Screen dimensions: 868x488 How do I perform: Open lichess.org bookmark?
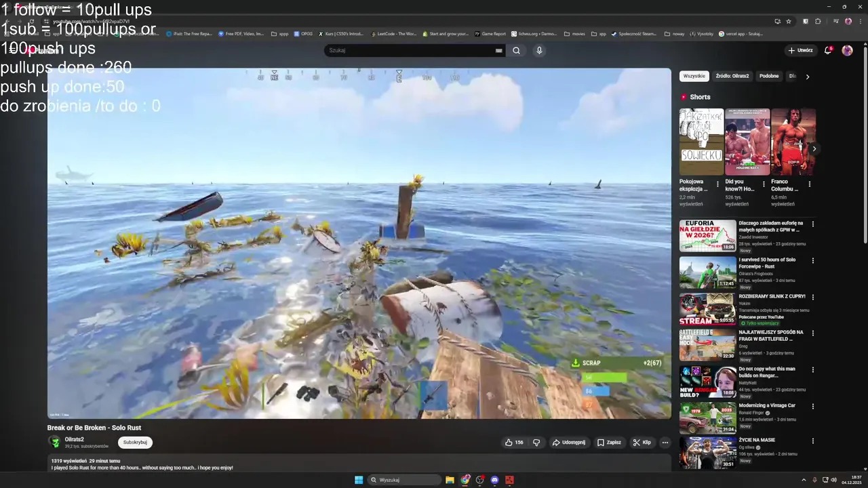tap(534, 33)
